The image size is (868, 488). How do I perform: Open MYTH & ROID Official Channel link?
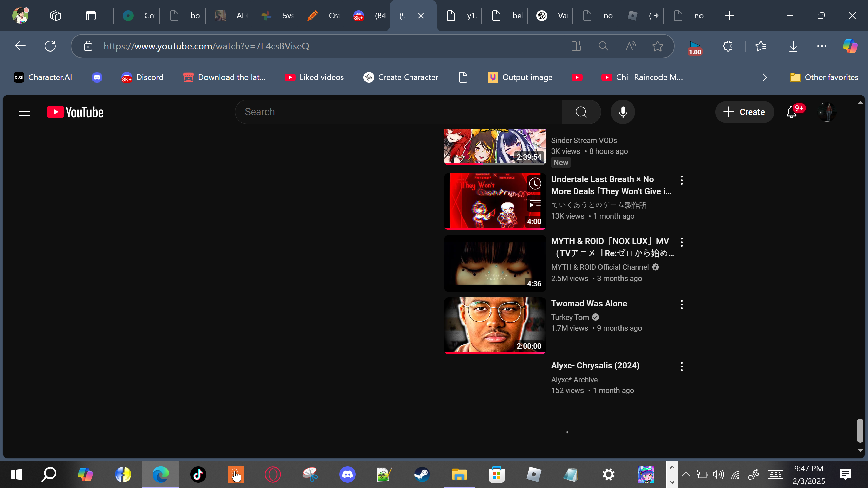600,267
